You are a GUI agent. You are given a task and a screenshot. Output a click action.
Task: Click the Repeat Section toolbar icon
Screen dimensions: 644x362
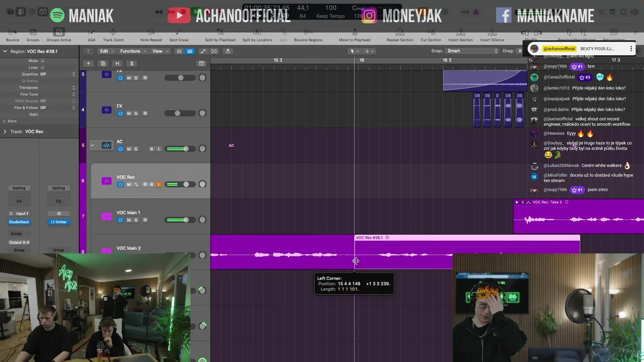click(399, 33)
